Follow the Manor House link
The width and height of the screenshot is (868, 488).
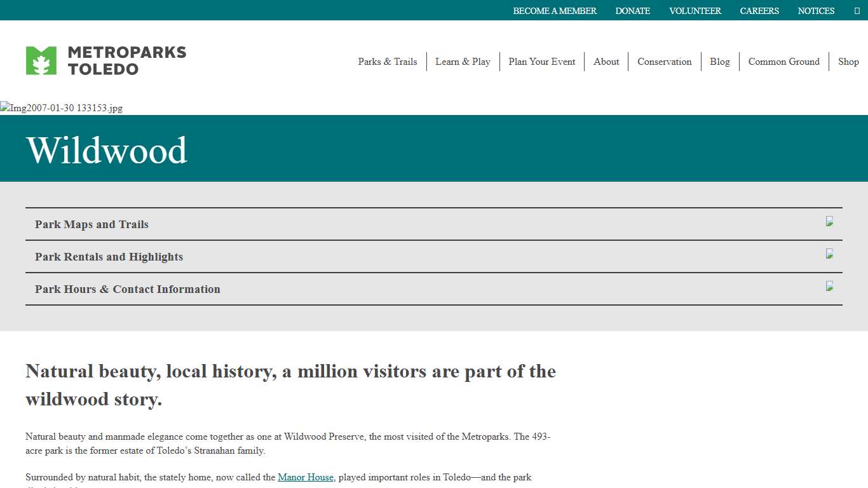pos(306,477)
